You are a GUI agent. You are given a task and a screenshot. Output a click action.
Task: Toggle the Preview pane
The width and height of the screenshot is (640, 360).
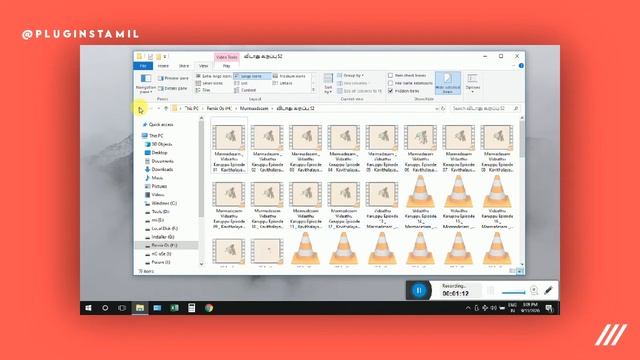click(173, 78)
